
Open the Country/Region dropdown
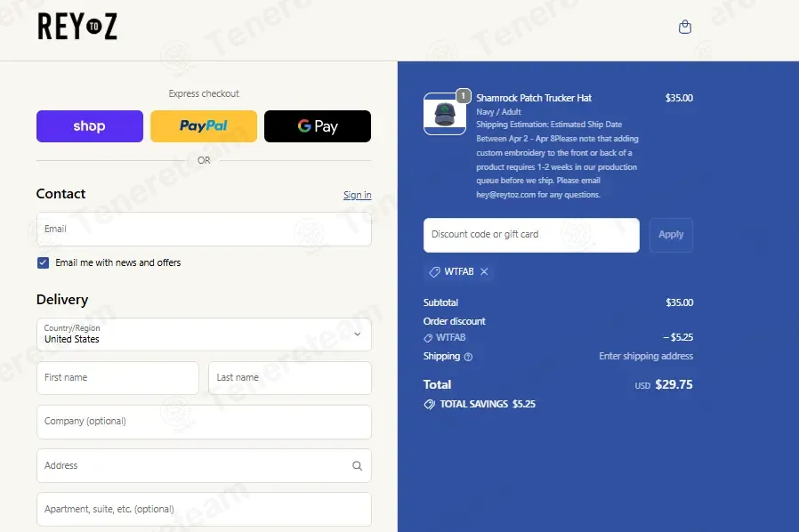pyautogui.click(x=204, y=335)
